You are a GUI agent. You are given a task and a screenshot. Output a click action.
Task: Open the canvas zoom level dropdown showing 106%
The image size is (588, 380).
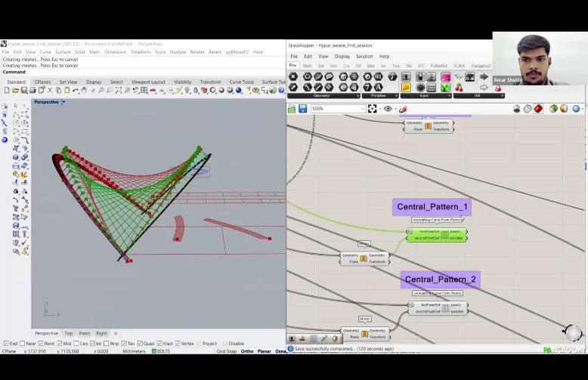362,109
